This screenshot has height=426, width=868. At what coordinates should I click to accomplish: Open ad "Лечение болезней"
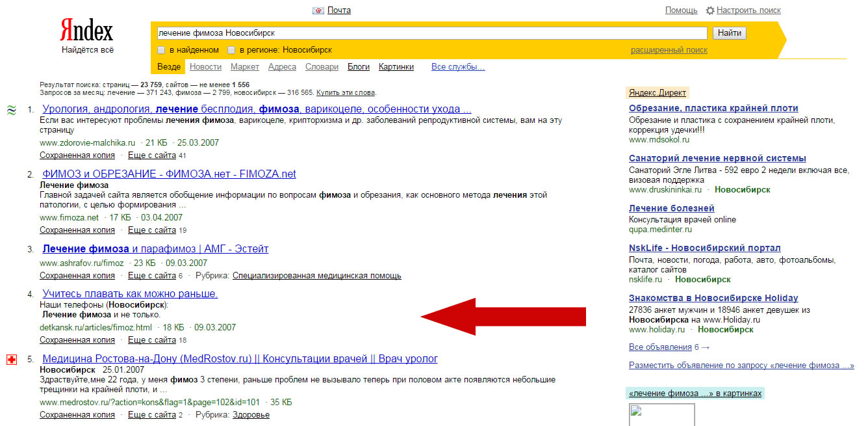pyautogui.click(x=672, y=209)
